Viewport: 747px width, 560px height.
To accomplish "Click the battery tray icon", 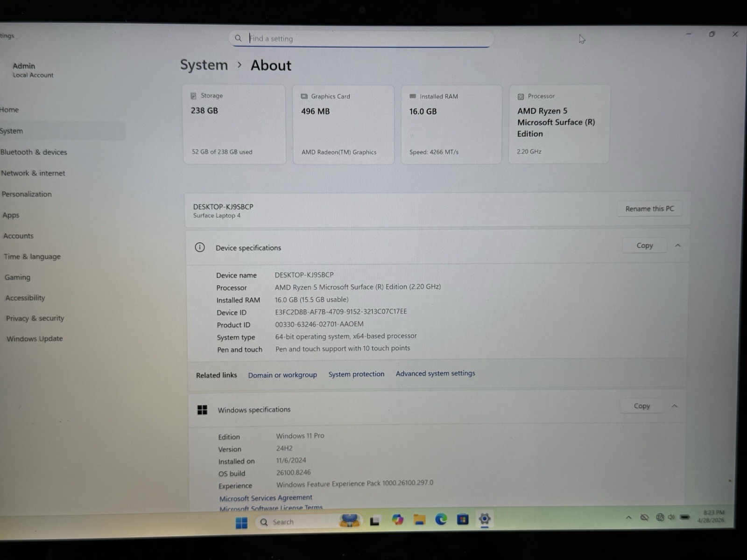I will pyautogui.click(x=685, y=517).
